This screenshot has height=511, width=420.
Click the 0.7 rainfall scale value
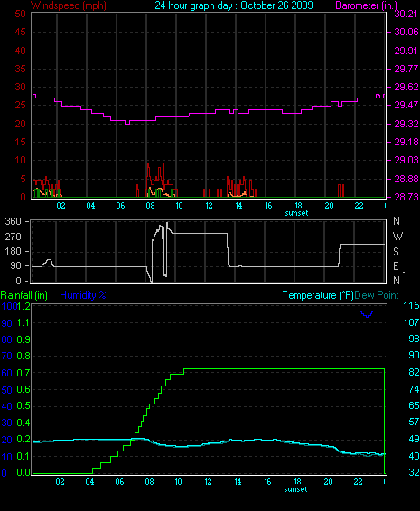click(23, 373)
